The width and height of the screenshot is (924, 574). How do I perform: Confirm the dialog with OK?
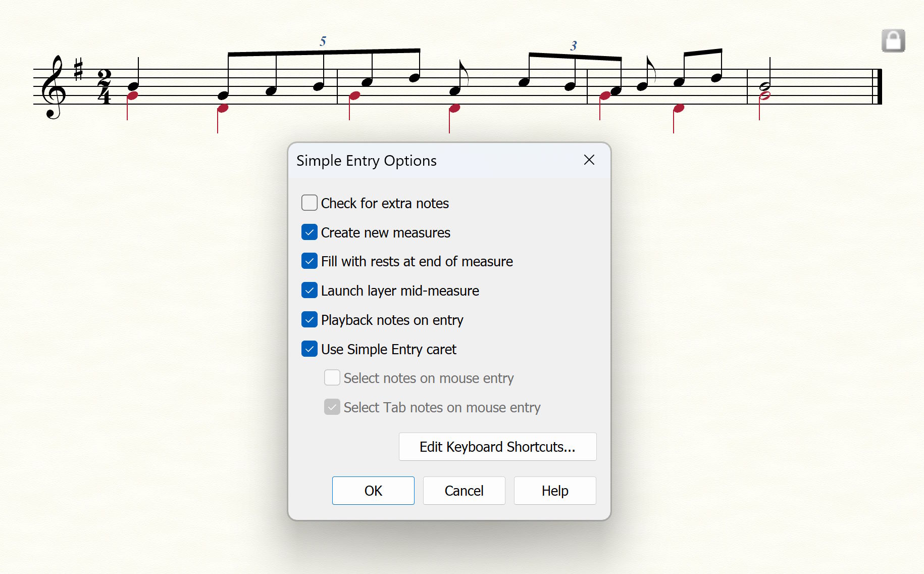click(373, 491)
